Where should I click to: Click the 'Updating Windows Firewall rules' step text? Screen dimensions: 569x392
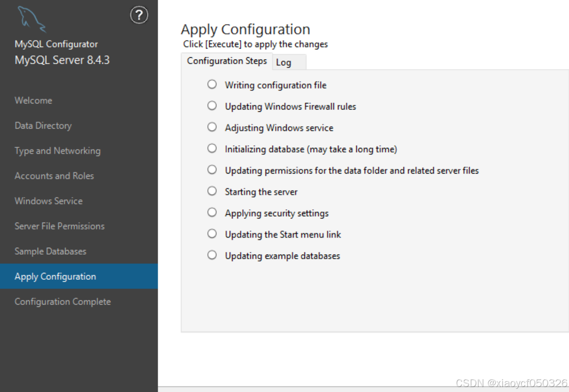[x=290, y=106]
